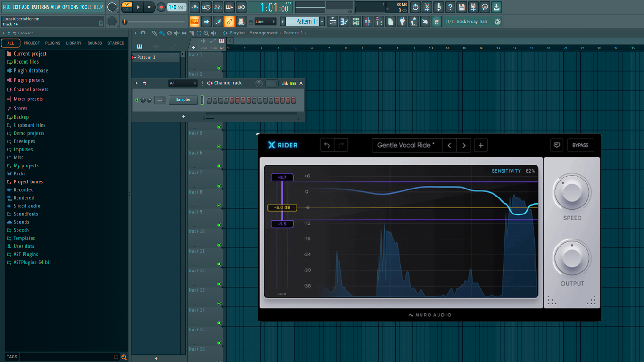Screen dimensions: 644x362
Task: Open the Piano roll view
Action: coord(344,21)
